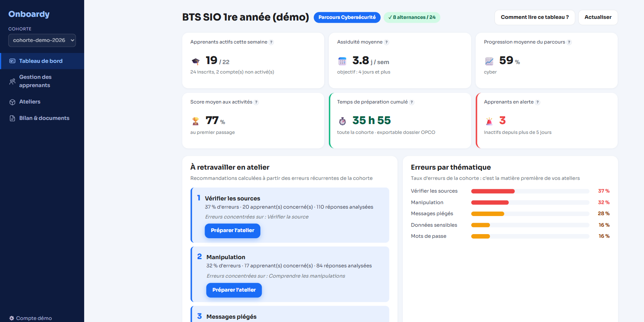The height and width of the screenshot is (322, 644).
Task: Click help icon next to Temps de préparation cumulé
Action: tap(412, 102)
